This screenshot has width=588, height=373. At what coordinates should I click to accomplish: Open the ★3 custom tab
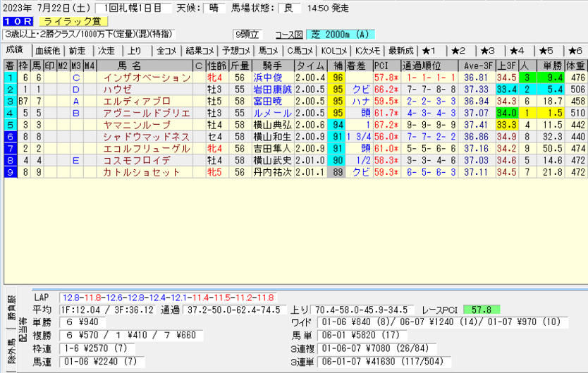coord(489,51)
